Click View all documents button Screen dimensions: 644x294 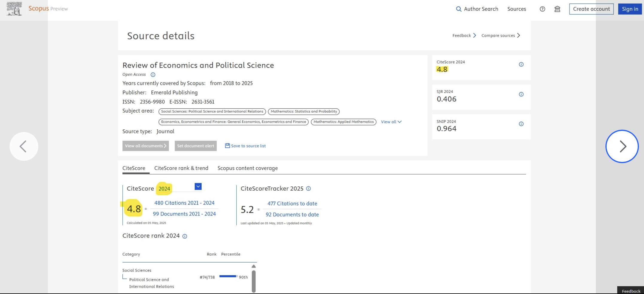pyautogui.click(x=146, y=146)
